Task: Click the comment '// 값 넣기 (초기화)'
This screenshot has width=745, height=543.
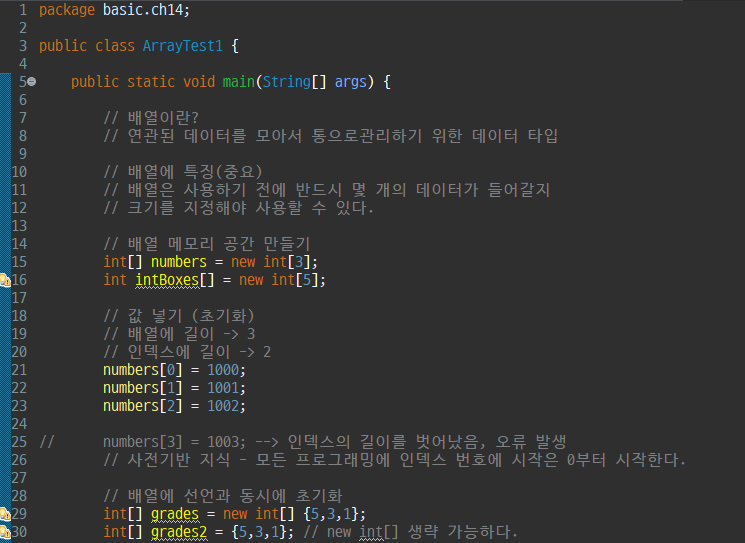Action: [x=179, y=316]
